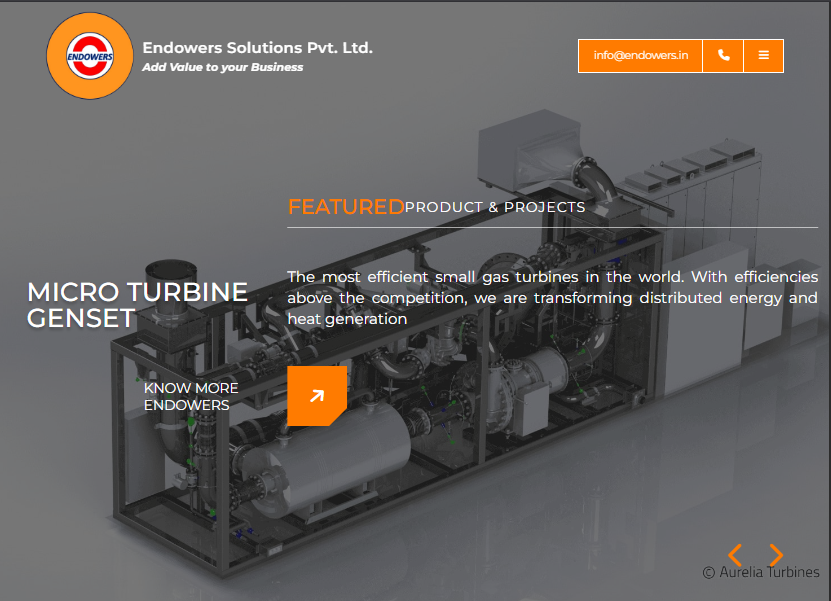The width and height of the screenshot is (831, 601).
Task: Open the hamburger menu
Action: [763, 56]
